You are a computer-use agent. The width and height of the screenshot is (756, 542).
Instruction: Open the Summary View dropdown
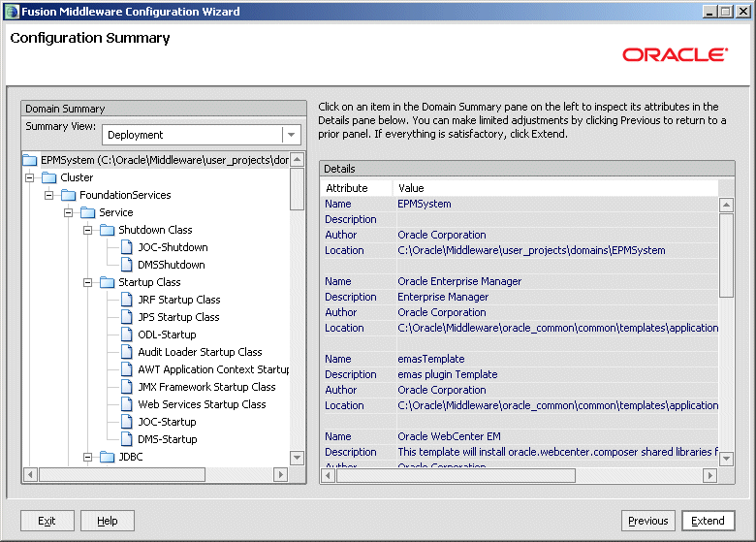[291, 135]
